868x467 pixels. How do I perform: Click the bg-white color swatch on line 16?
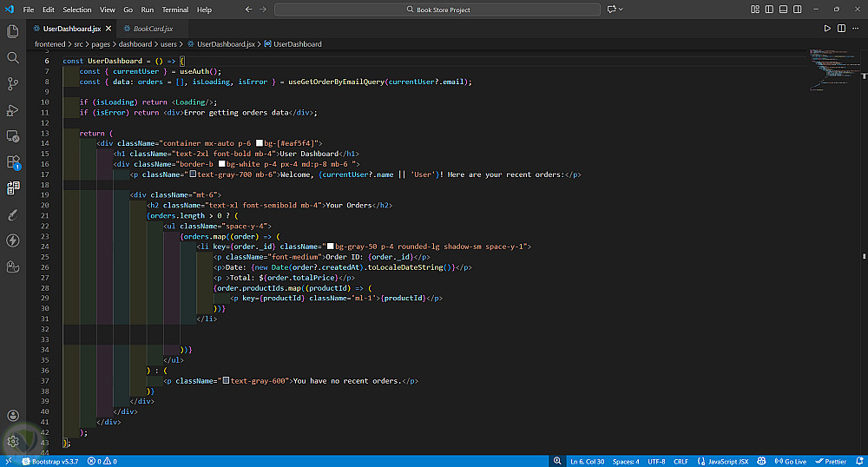pyautogui.click(x=222, y=163)
